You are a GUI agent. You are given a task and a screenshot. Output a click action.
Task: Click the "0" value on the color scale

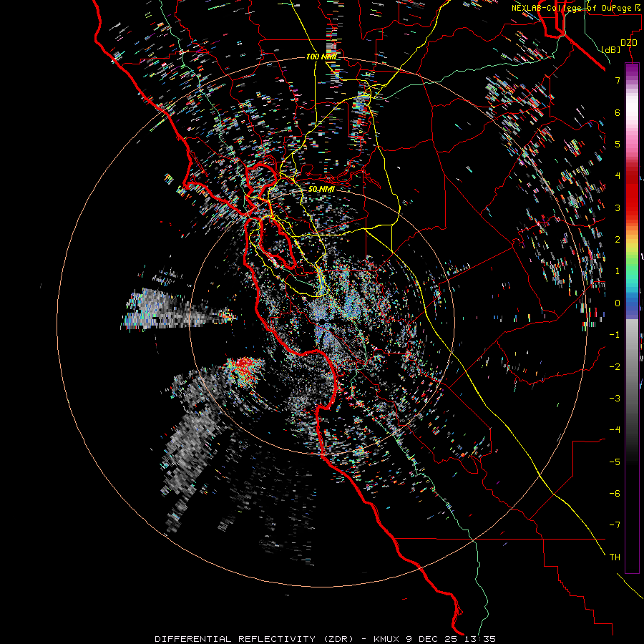point(618,303)
